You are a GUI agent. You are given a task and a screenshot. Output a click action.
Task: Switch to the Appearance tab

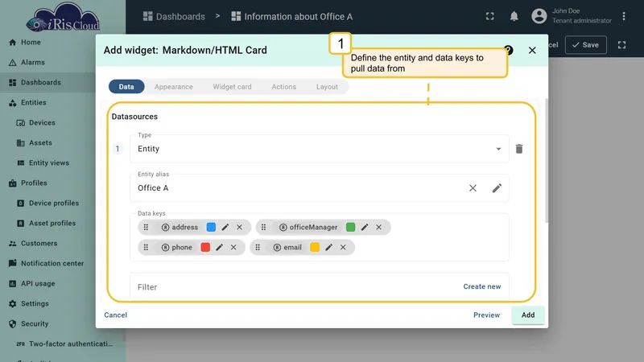coord(173,87)
